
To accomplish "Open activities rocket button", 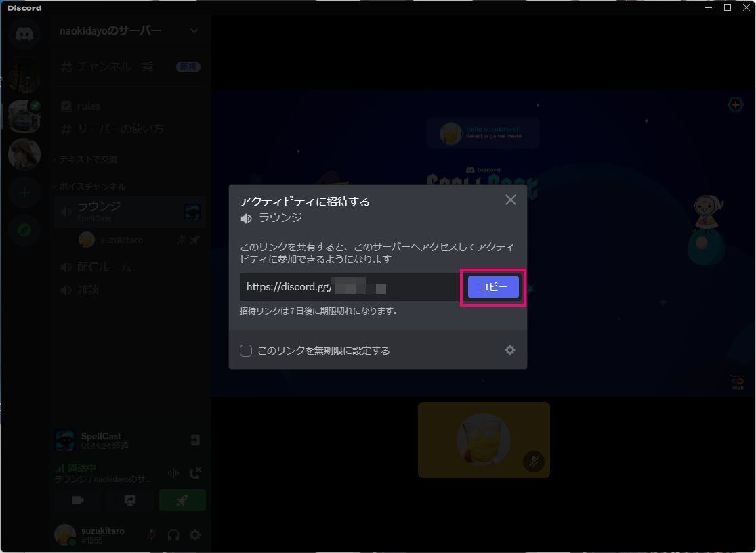I will (x=182, y=500).
